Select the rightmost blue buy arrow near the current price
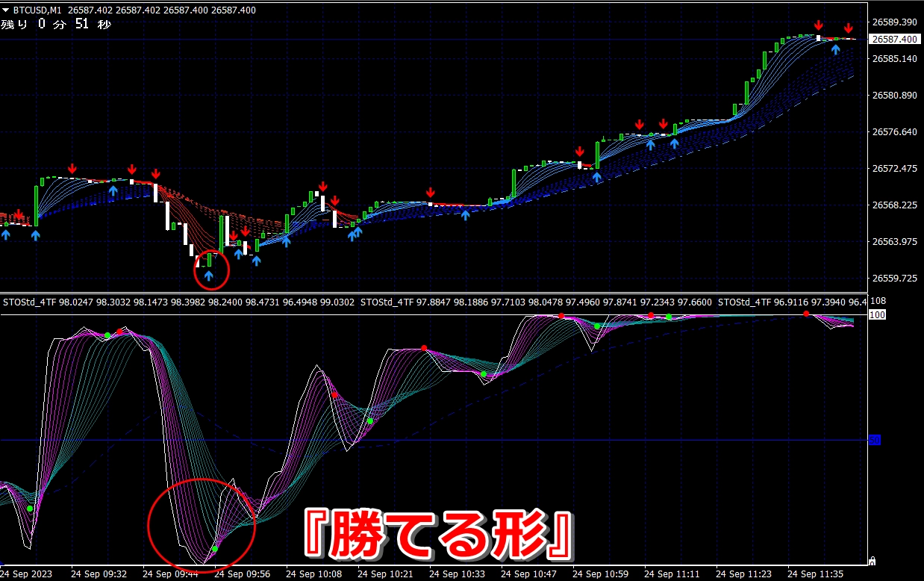Viewport: 924px width, 581px height. (x=836, y=49)
